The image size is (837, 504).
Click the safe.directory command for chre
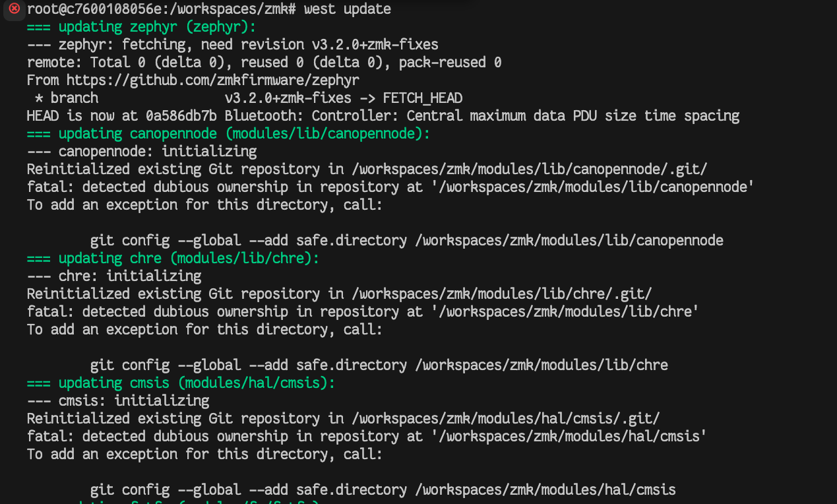click(379, 365)
